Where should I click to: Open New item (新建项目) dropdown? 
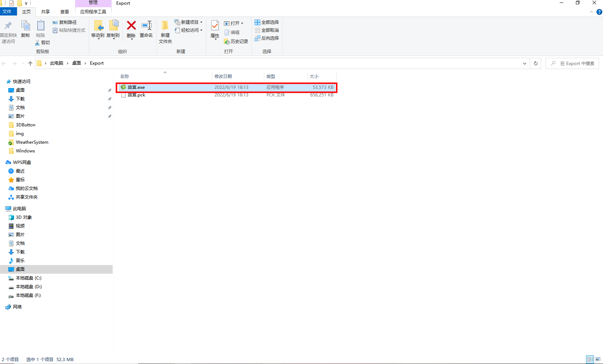(x=188, y=22)
